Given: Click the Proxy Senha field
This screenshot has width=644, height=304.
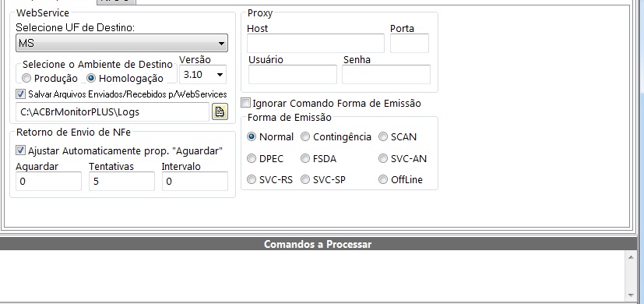Looking at the screenshot, I should point(386,75).
